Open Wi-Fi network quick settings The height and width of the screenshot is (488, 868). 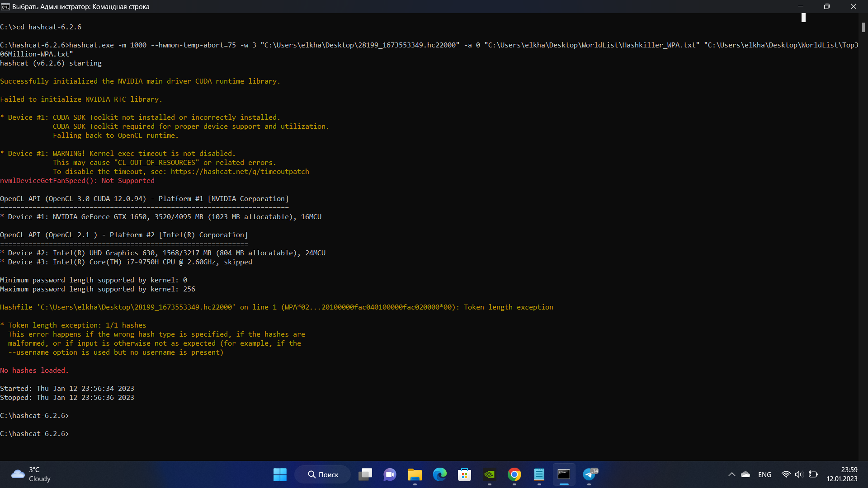(x=786, y=474)
